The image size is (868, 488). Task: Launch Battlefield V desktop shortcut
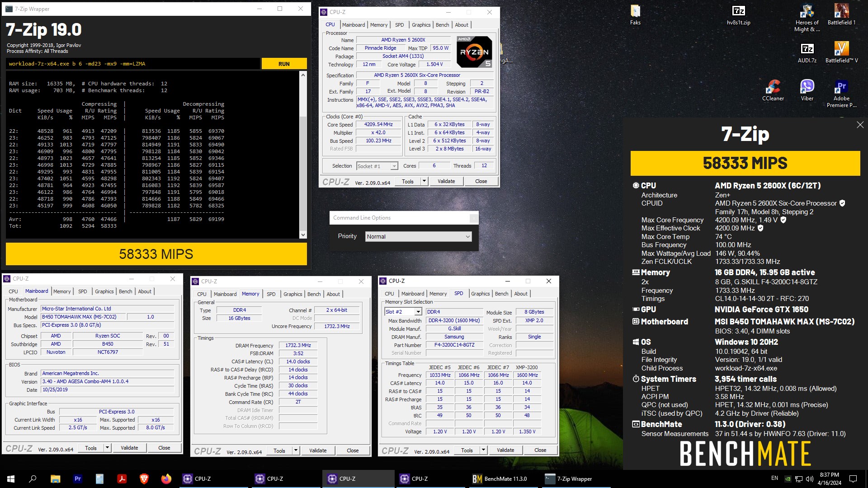click(x=841, y=52)
